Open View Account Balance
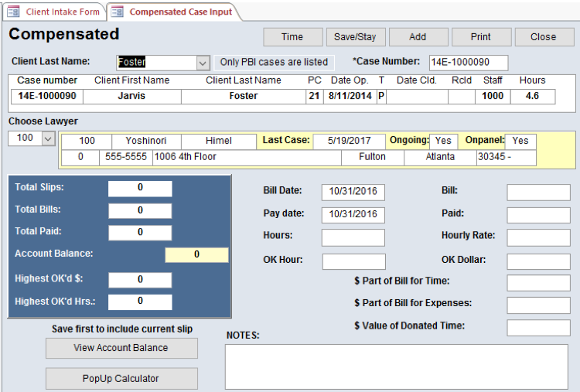 [x=121, y=348]
